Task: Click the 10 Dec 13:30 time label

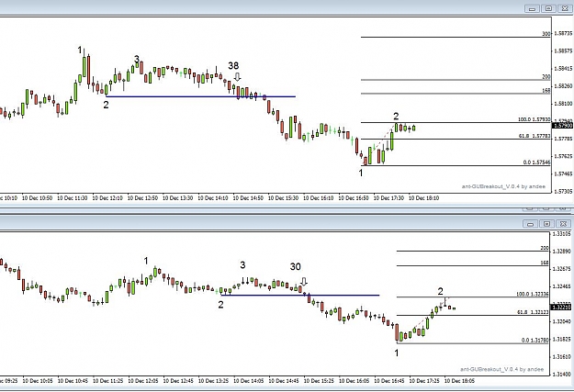Action: coord(177,198)
